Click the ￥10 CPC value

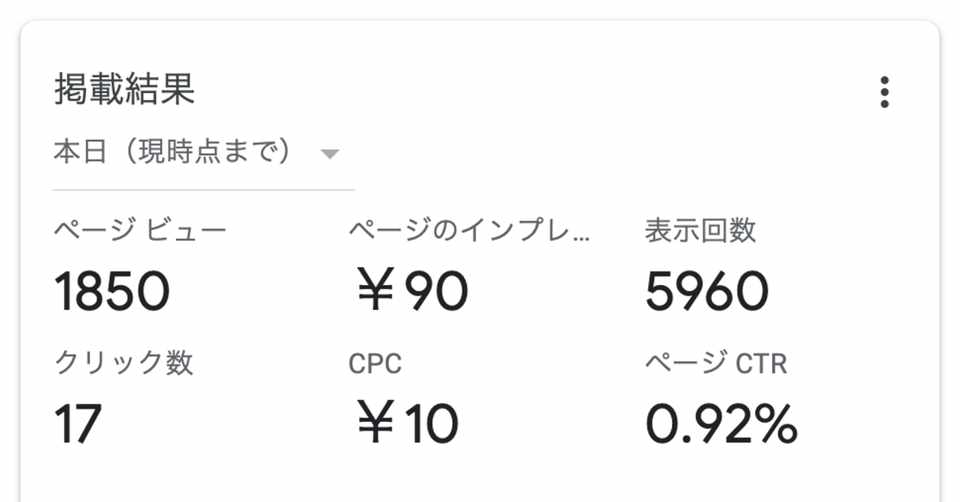click(x=406, y=424)
